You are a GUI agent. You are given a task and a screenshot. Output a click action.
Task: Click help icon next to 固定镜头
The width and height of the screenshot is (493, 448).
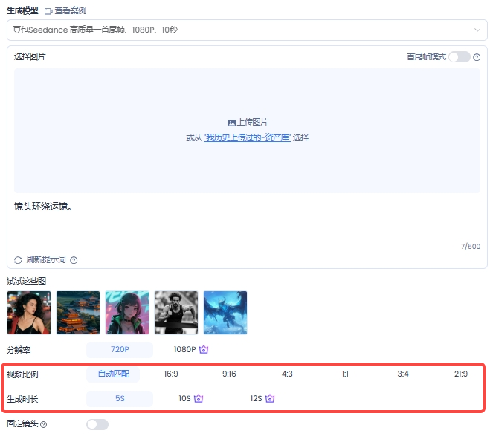pos(43,425)
